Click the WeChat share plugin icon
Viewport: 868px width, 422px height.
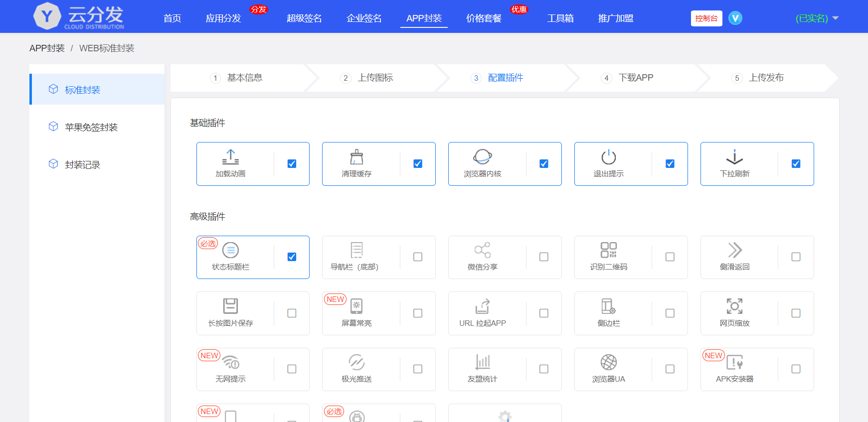click(482, 250)
